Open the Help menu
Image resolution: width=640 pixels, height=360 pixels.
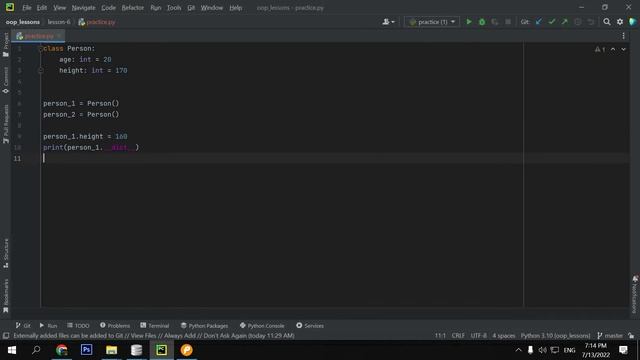point(236,8)
